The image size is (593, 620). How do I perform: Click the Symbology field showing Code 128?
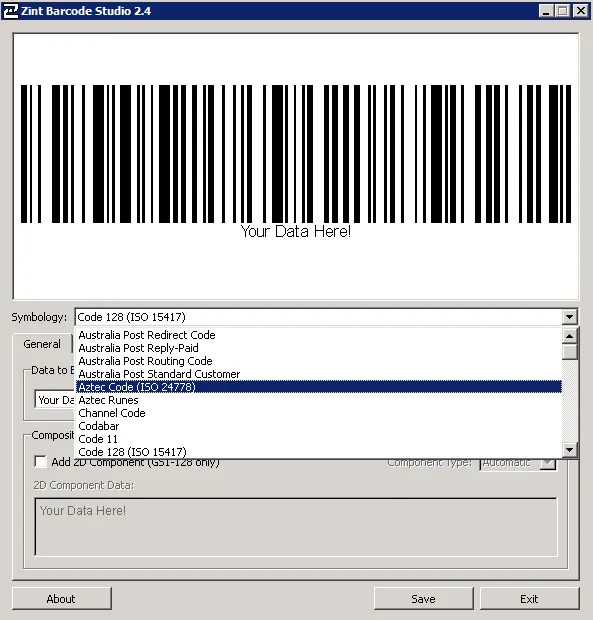tap(319, 317)
